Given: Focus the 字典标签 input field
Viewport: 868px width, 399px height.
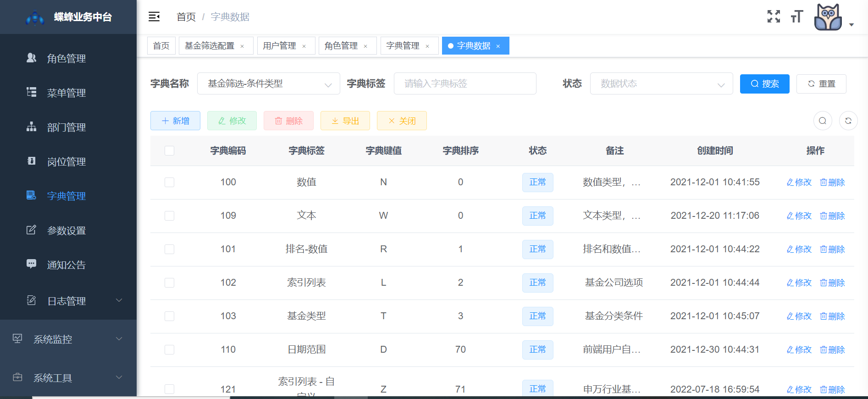Looking at the screenshot, I should click(465, 83).
